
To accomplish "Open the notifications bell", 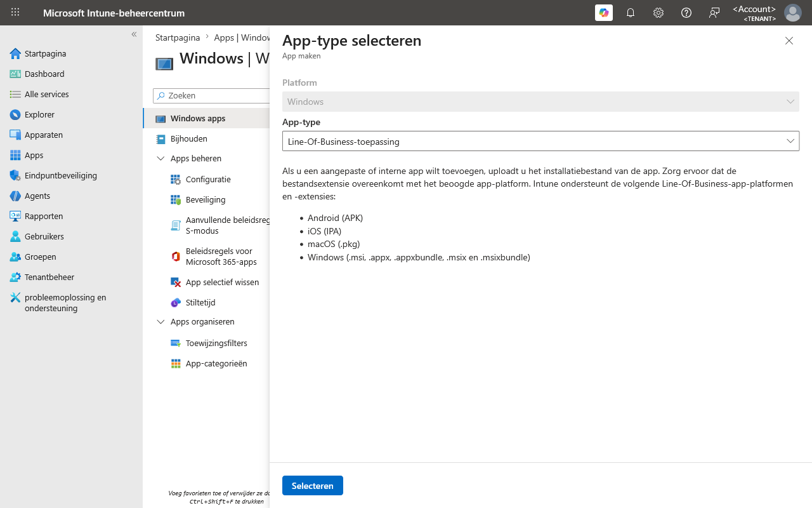I will (631, 13).
